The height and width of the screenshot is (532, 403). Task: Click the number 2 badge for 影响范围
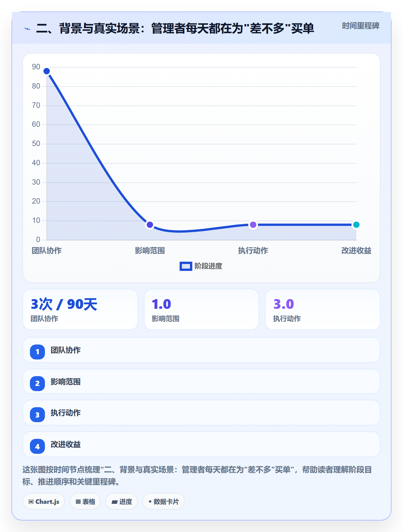(x=37, y=383)
